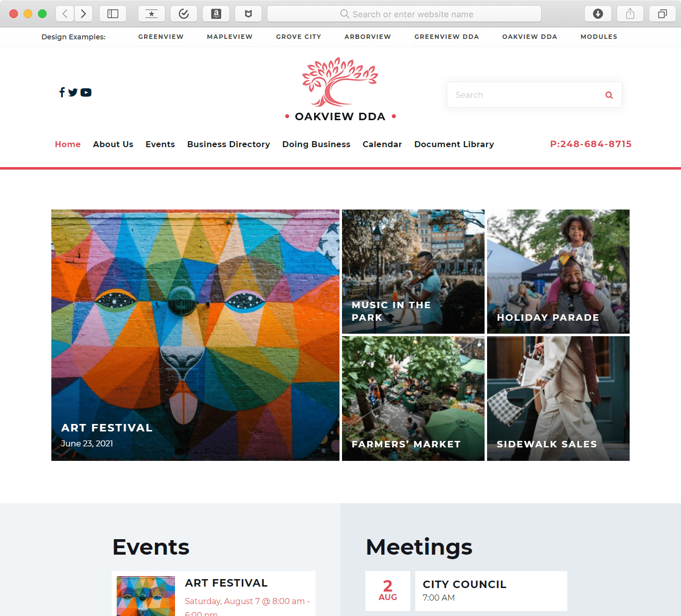Open the Music in the Park tile
Screen dimensions: 681x616
[x=413, y=271]
